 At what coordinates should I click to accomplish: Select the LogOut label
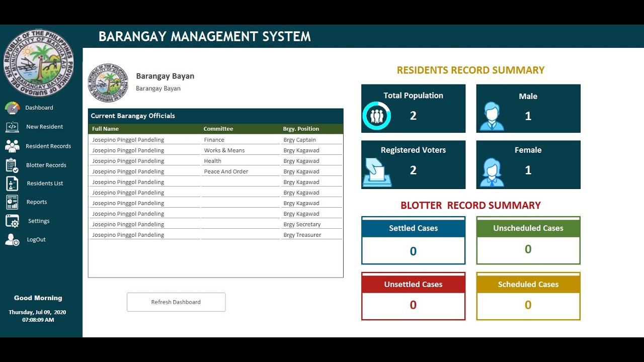pyautogui.click(x=36, y=240)
